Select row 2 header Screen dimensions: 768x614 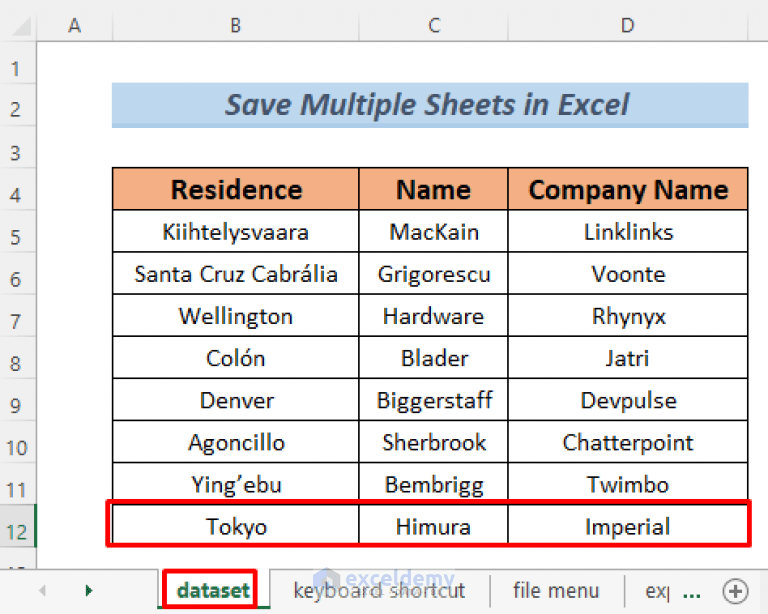point(18,105)
